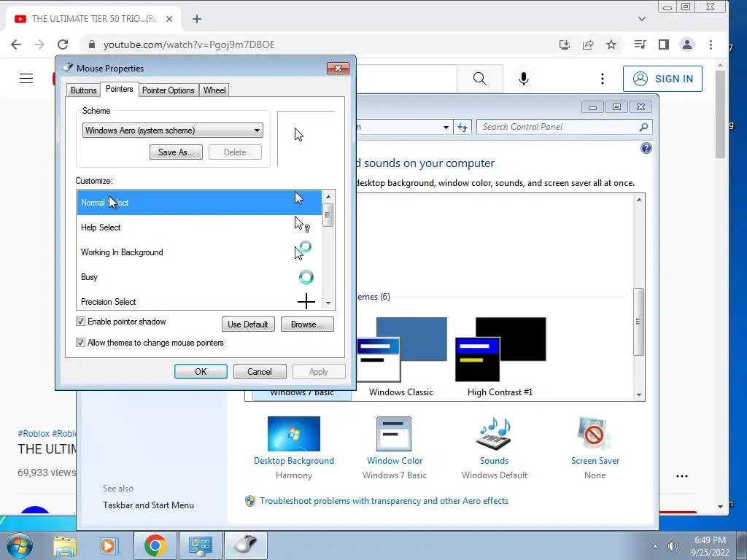Click the YouTube SIGN IN button
The image size is (747, 560).
tap(662, 79)
